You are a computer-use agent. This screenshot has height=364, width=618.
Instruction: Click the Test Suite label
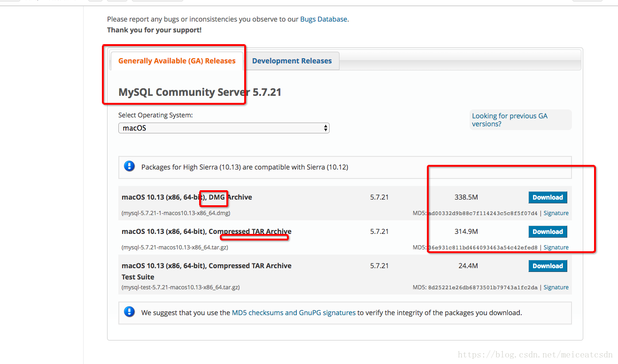click(x=138, y=277)
